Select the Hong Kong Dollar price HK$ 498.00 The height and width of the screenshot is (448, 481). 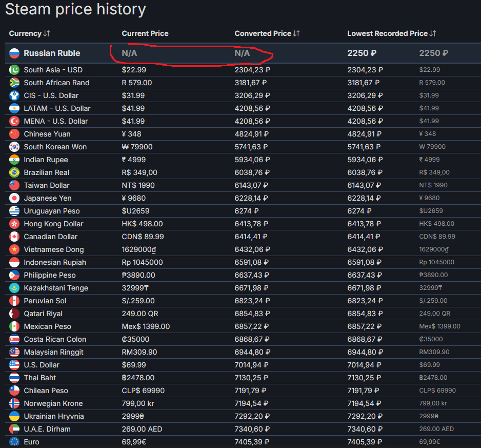point(142,224)
